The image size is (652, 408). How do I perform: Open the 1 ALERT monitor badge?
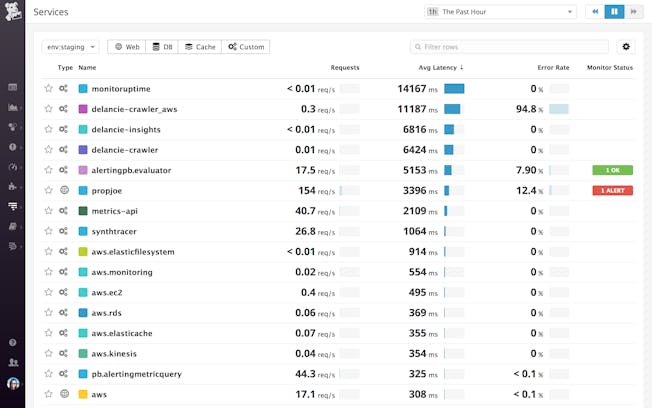(612, 190)
